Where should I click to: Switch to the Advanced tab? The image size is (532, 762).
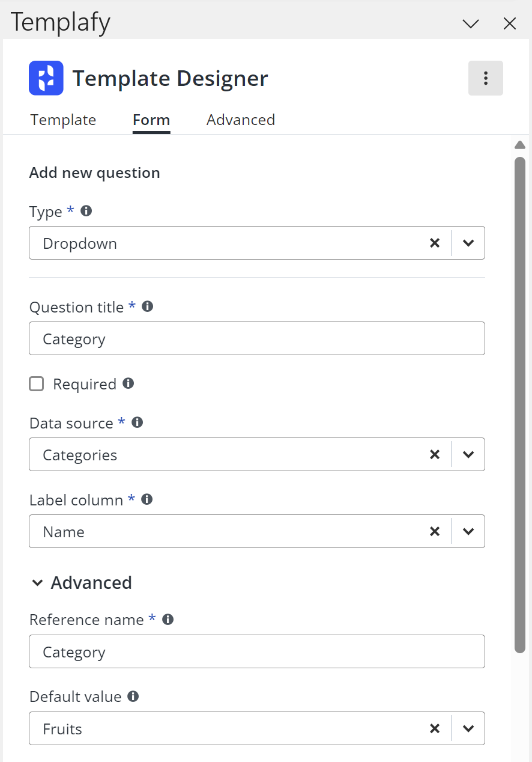point(241,120)
